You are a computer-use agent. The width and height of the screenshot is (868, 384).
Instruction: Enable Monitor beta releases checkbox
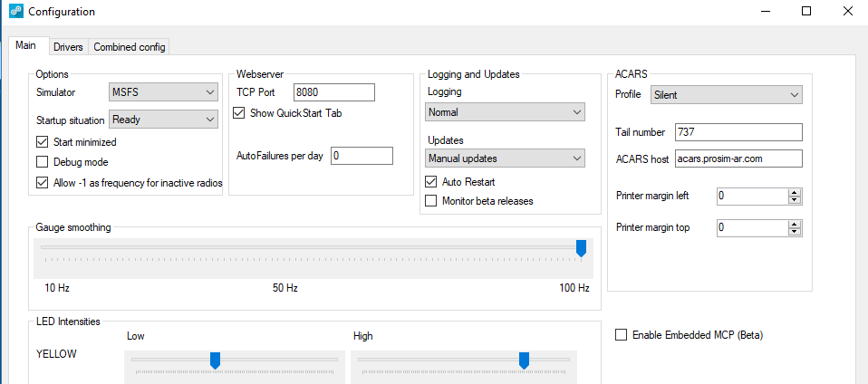(430, 201)
